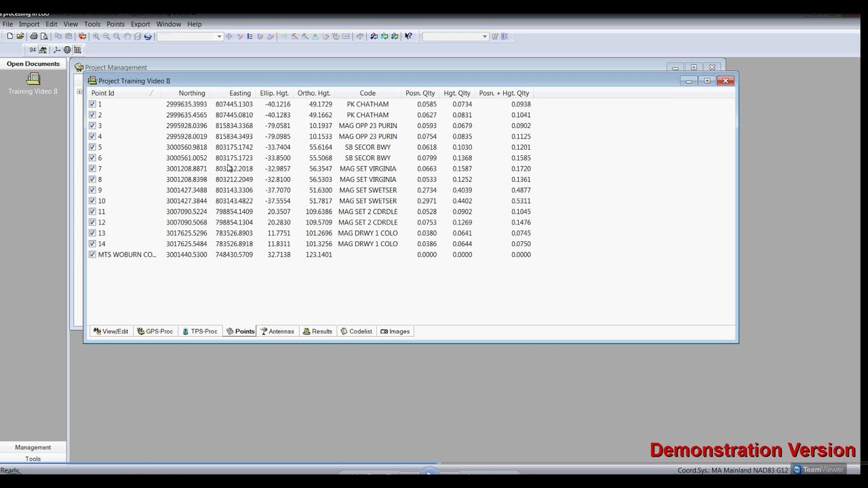Viewport: 868px width, 488px height.
Task: Click the Print toolbar icon
Action: (34, 36)
